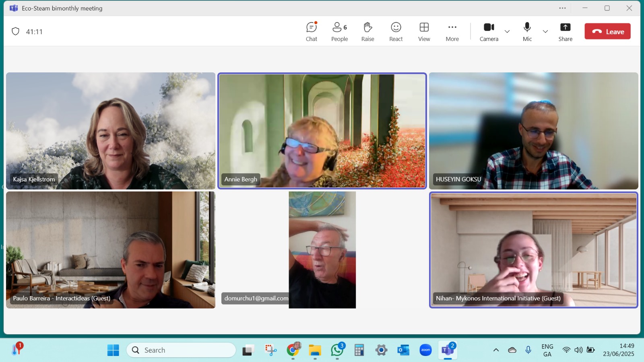Show the People participants list

[x=339, y=32]
